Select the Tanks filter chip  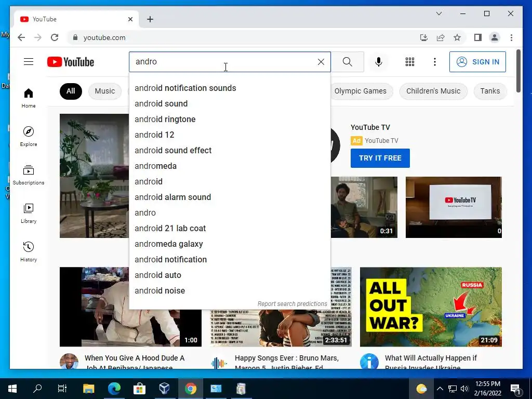tap(490, 91)
